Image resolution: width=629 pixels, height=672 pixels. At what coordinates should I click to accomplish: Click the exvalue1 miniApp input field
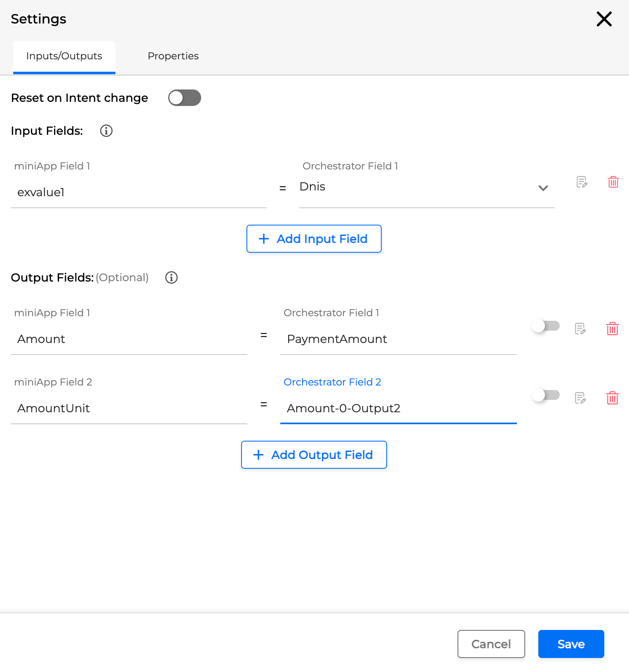(x=138, y=193)
